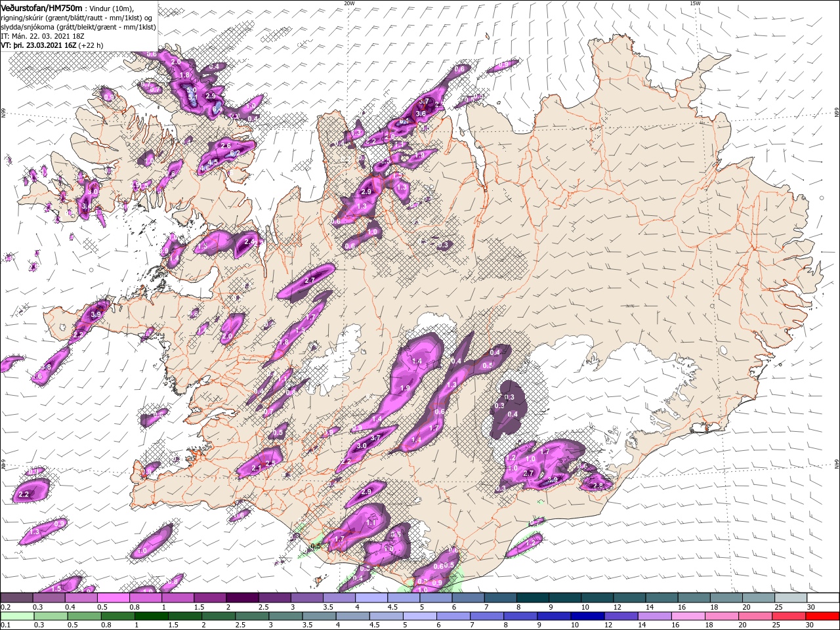Click the lavender 4–4.5 swatch in top row
Screen dimensions: 840x630
[x=371, y=598]
